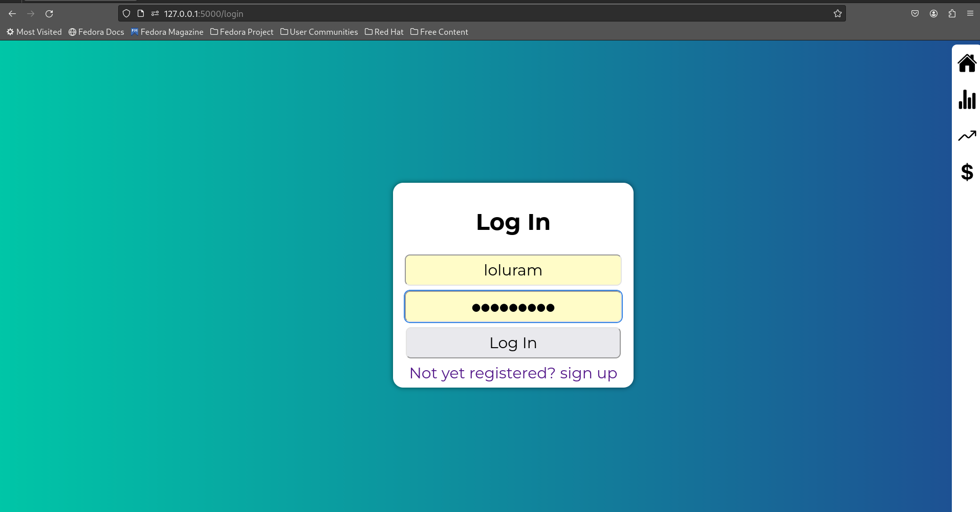Reload the page with refresh icon
Screen dimensions: 980x512
click(49, 14)
